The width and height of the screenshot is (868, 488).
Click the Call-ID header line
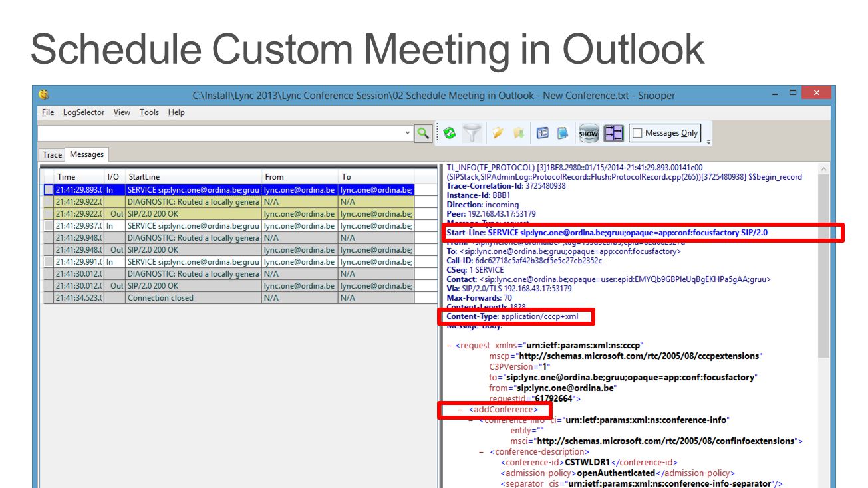pos(524,261)
